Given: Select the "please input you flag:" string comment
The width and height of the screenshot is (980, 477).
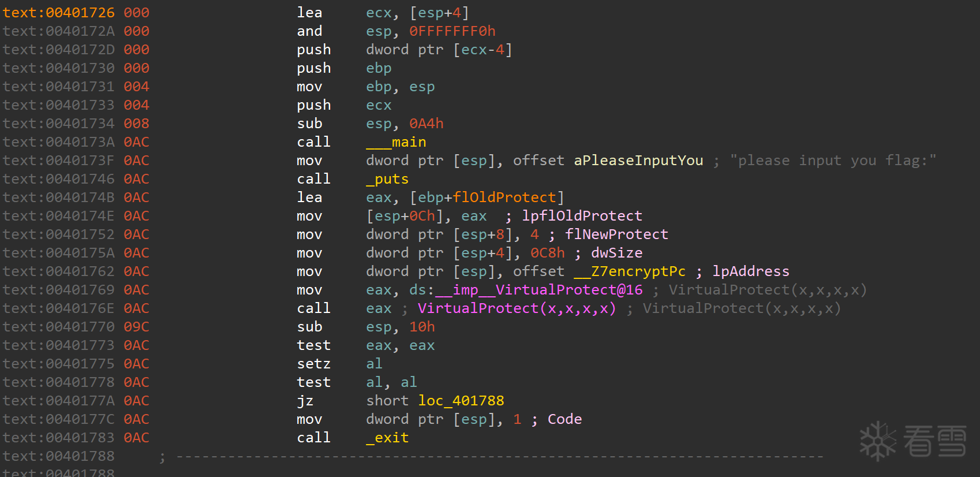Looking at the screenshot, I should pyautogui.click(x=833, y=161).
